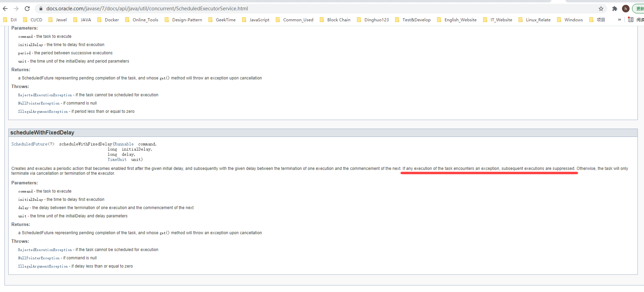Open NullPointerException link in upper Throws section
This screenshot has width=644, height=292.
tap(39, 103)
